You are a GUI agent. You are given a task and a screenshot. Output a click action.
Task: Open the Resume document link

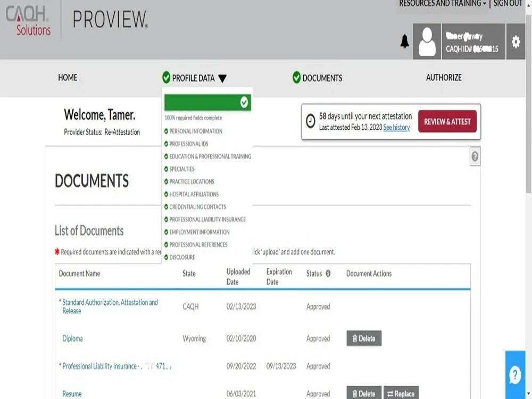(72, 394)
